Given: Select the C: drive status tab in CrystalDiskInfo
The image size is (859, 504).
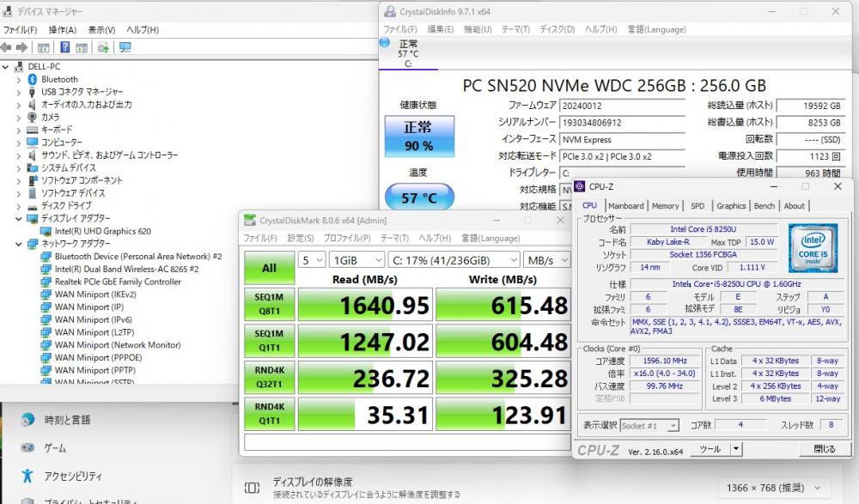Looking at the screenshot, I should click(x=408, y=53).
